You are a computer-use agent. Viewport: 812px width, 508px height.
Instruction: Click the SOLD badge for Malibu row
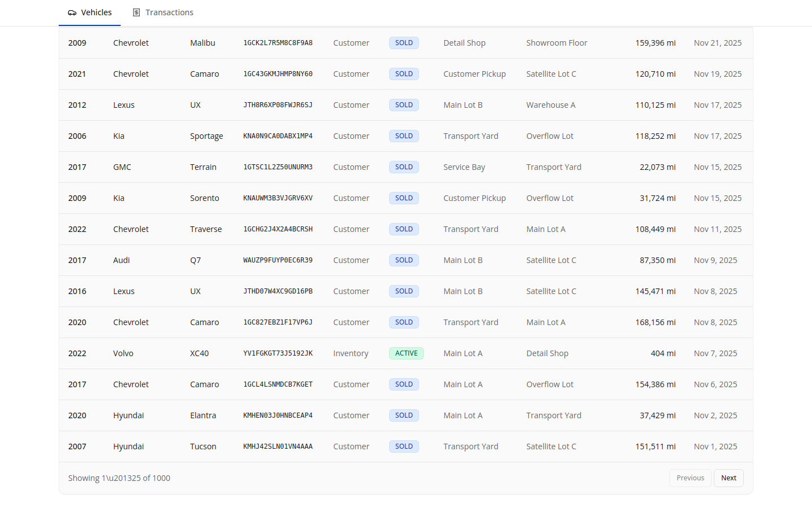tap(404, 43)
